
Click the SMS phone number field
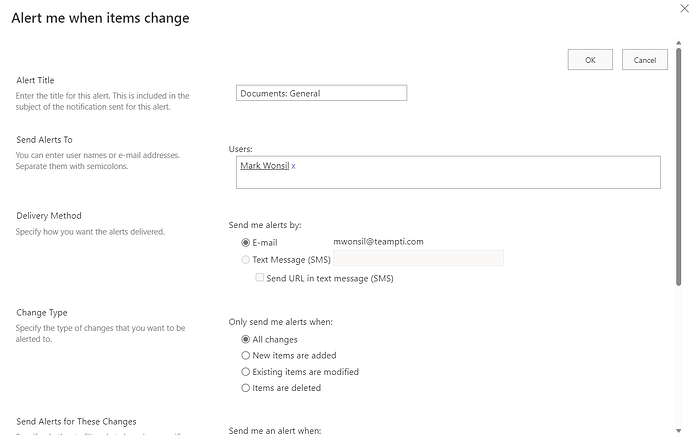pyautogui.click(x=418, y=258)
